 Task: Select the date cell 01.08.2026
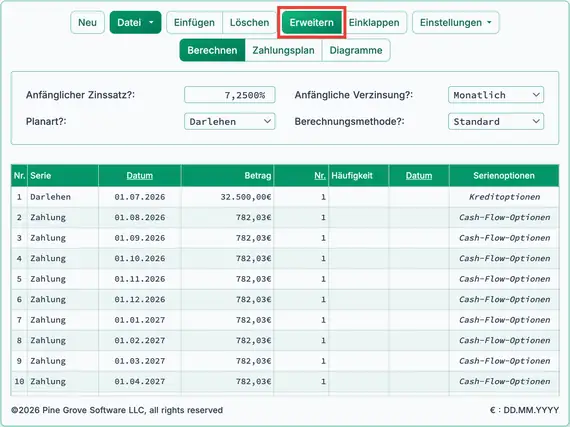pos(140,217)
